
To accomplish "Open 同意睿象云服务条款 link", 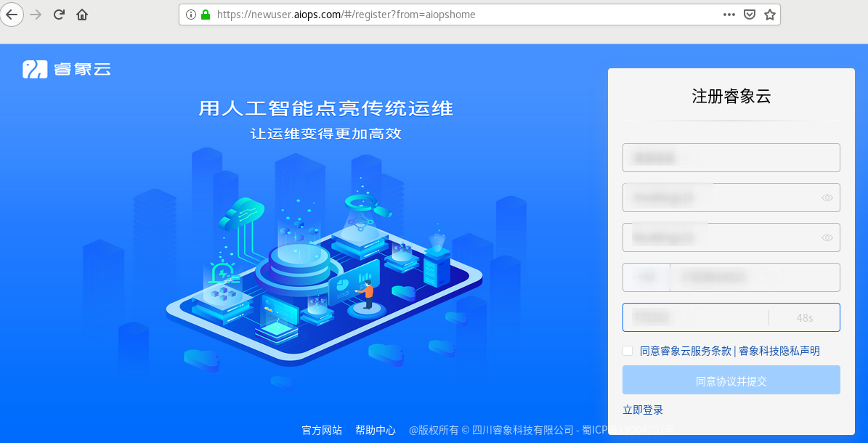I will [686, 351].
